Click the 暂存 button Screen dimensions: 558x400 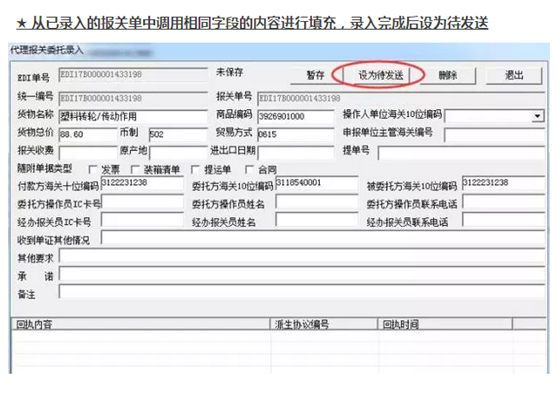(x=316, y=75)
